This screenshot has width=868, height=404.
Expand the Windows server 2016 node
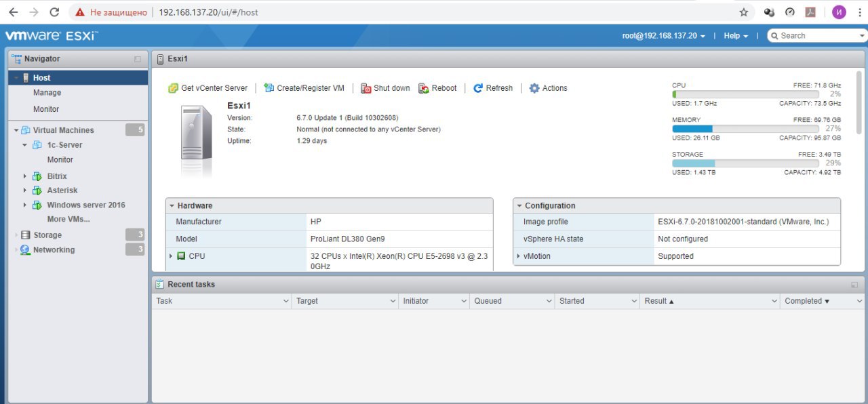coord(25,205)
